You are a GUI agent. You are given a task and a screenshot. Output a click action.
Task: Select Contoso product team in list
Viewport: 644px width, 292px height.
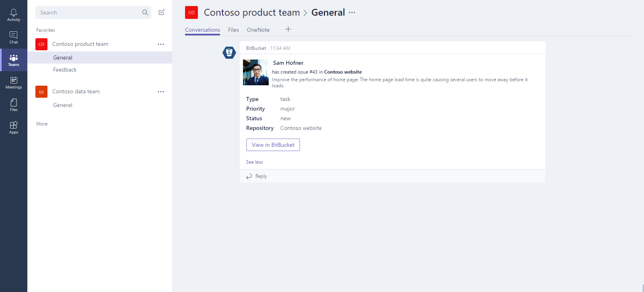[80, 44]
